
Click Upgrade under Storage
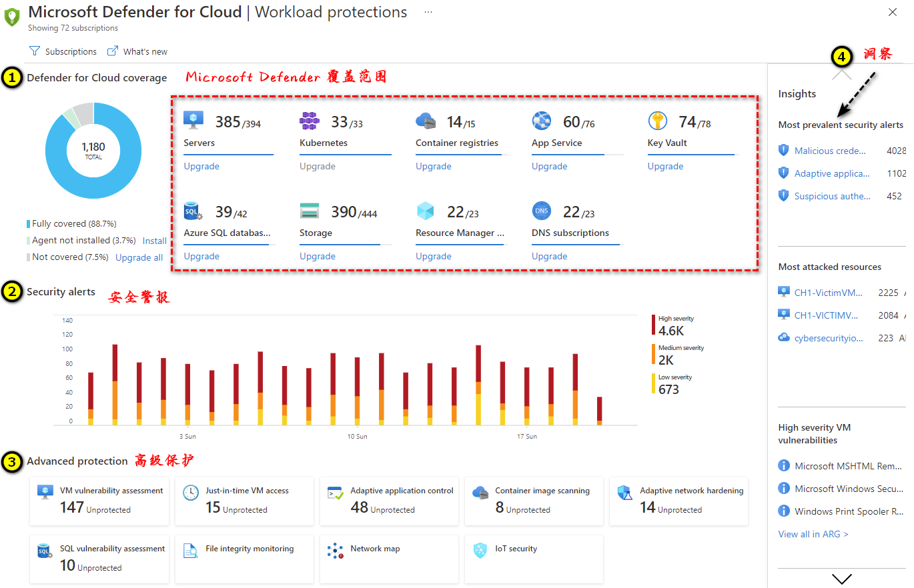(x=318, y=256)
